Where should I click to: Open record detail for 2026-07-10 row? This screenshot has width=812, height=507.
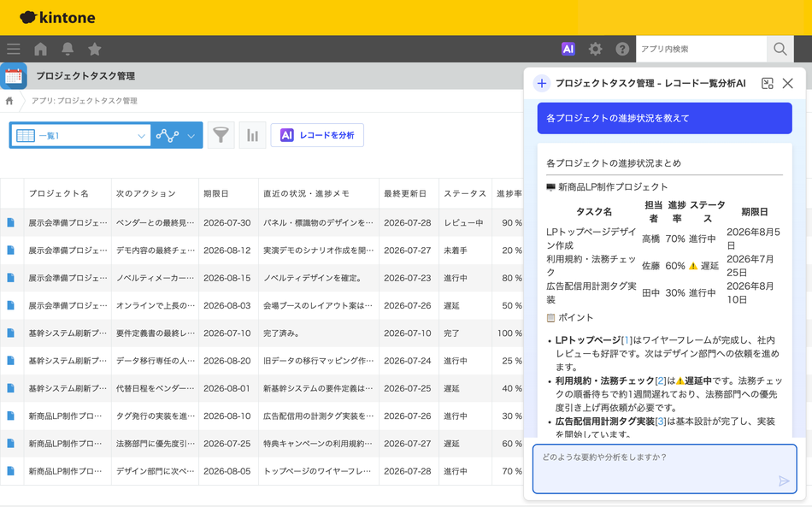coord(10,333)
